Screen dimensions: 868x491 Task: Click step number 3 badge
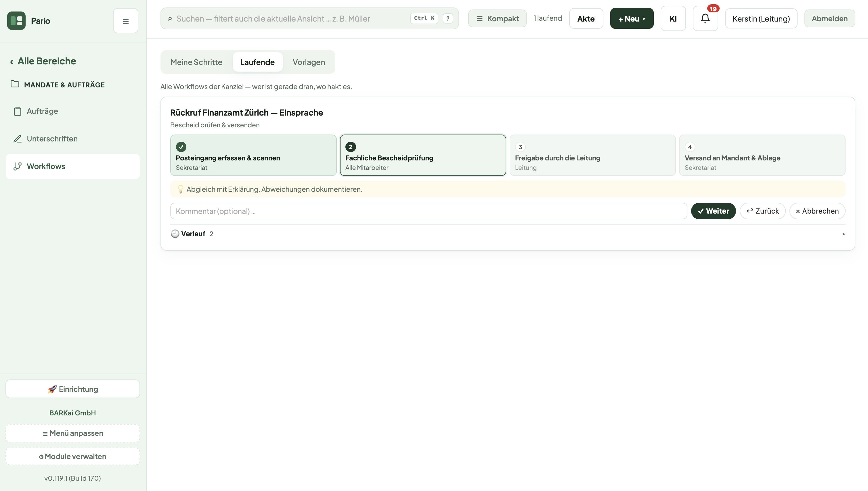coord(520,147)
